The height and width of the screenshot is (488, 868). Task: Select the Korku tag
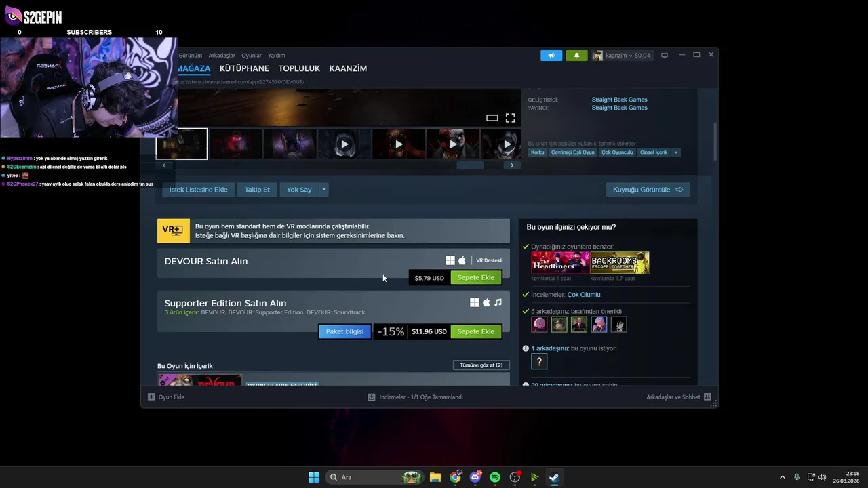tap(537, 152)
